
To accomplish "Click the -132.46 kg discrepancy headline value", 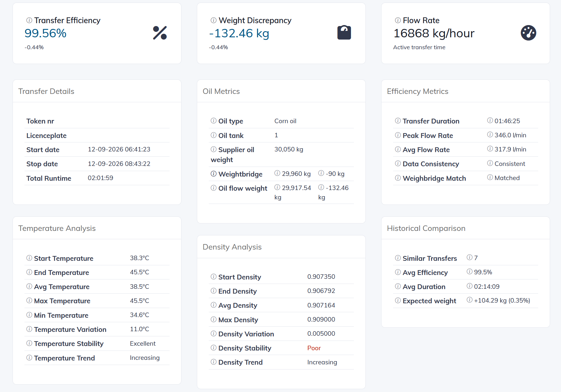I will click(x=239, y=33).
